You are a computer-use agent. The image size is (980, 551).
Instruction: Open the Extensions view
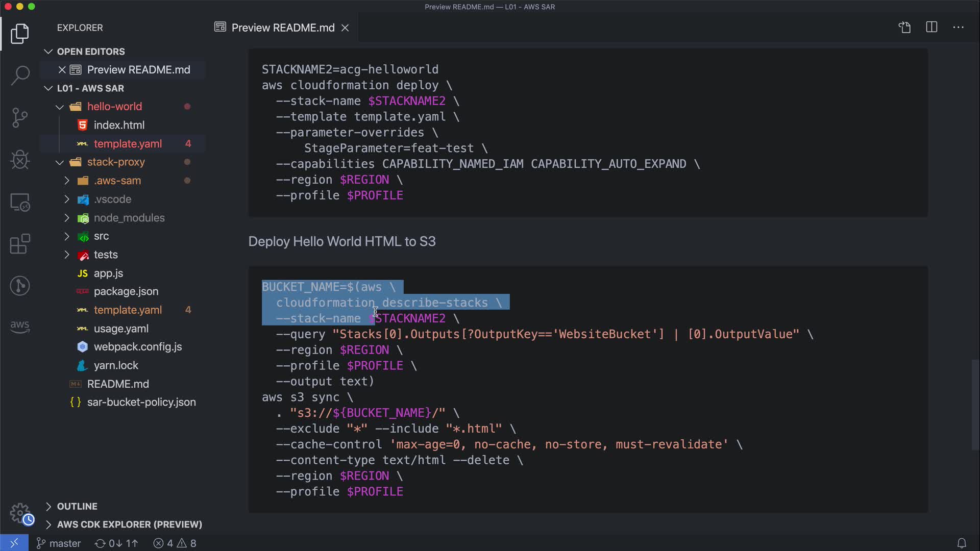pos(20,244)
